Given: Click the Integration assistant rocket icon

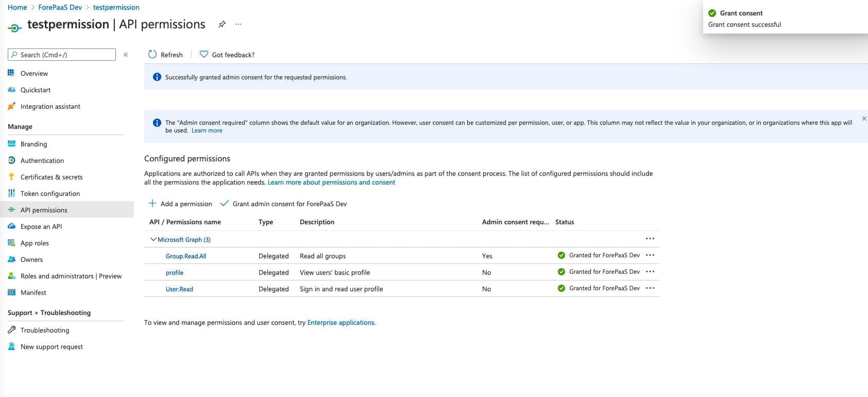Looking at the screenshot, I should pos(11,106).
